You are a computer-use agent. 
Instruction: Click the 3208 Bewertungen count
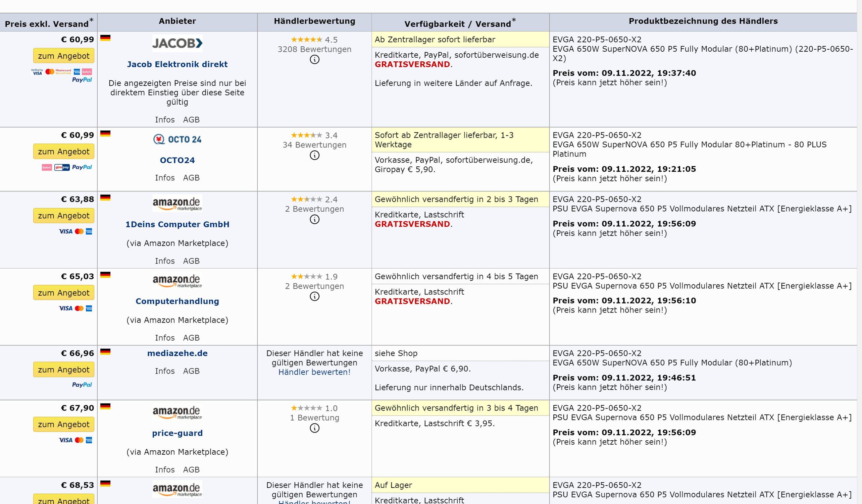(314, 49)
